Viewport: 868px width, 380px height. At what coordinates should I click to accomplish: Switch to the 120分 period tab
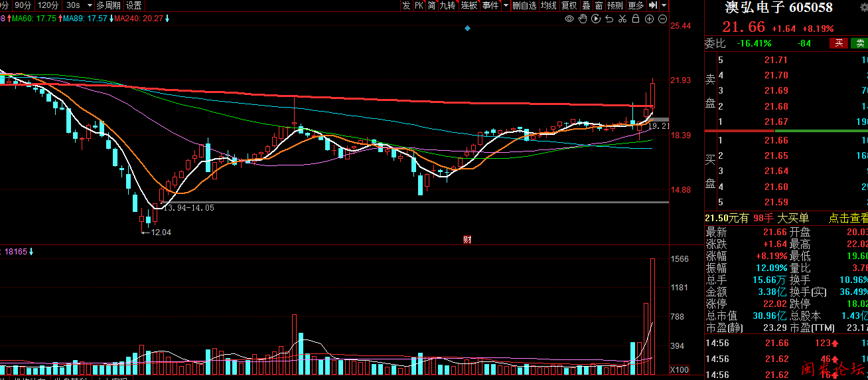point(48,5)
